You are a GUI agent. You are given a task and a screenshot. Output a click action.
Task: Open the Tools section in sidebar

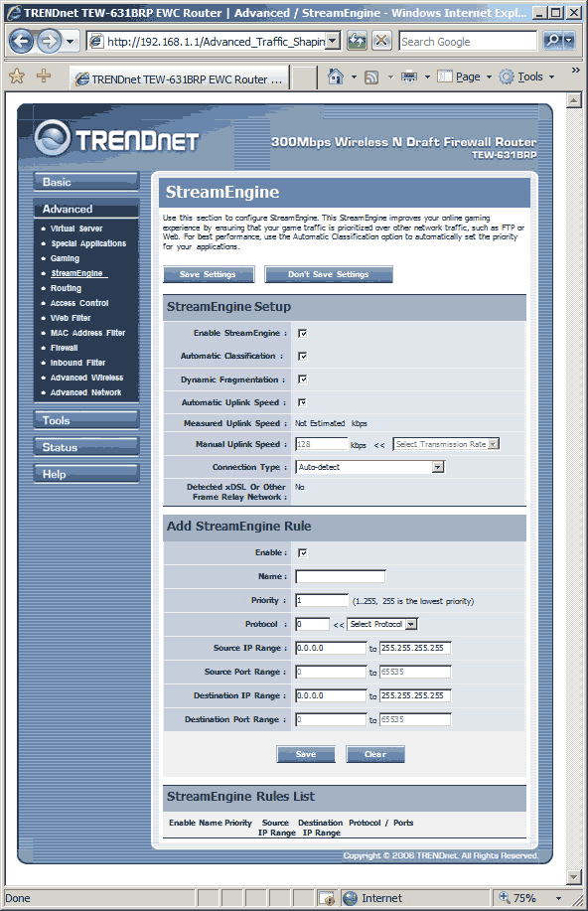86,420
